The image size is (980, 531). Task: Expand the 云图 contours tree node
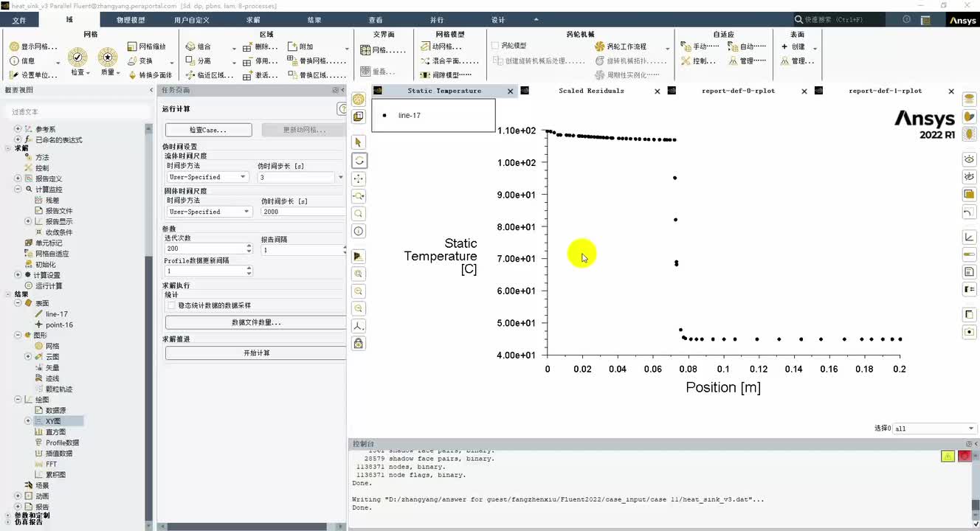click(29, 357)
